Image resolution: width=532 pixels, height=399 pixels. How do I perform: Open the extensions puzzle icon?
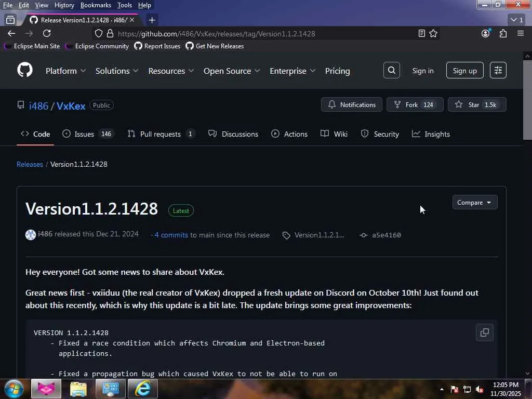pyautogui.click(x=503, y=33)
